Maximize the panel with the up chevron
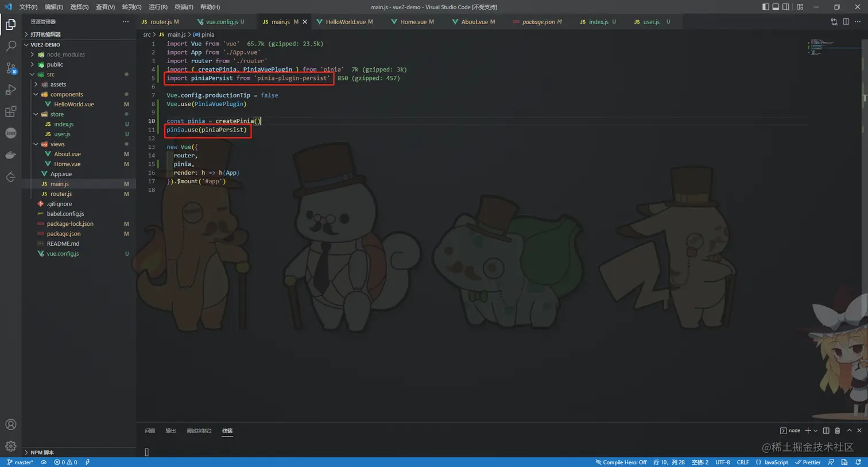868x467 pixels. pos(849,430)
